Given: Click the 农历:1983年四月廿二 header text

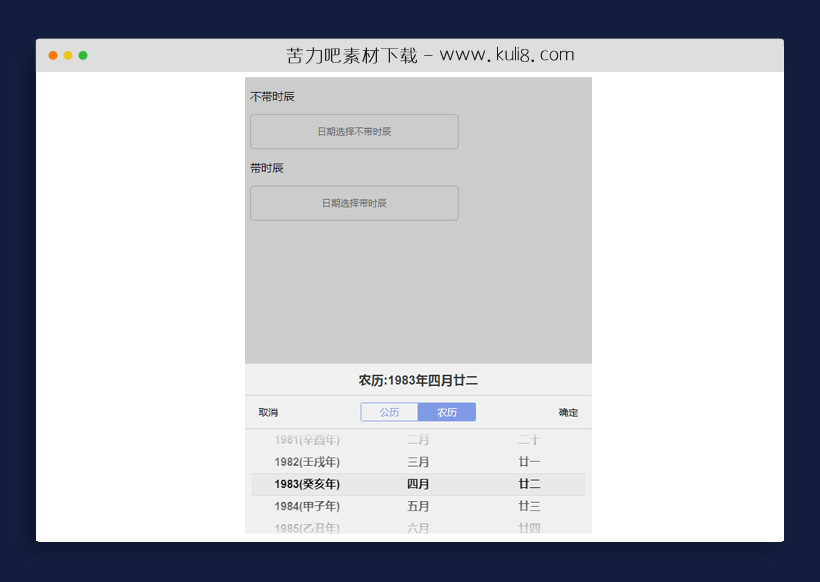Looking at the screenshot, I should coord(417,379).
